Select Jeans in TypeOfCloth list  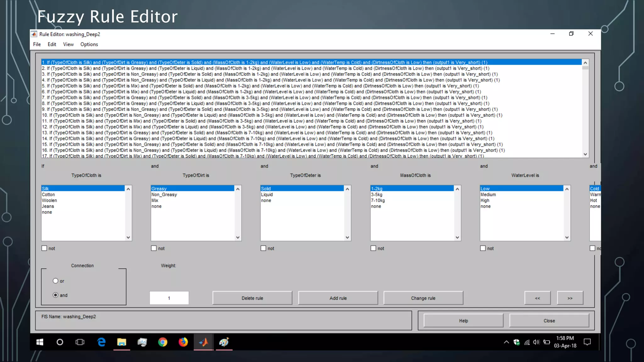83,206
